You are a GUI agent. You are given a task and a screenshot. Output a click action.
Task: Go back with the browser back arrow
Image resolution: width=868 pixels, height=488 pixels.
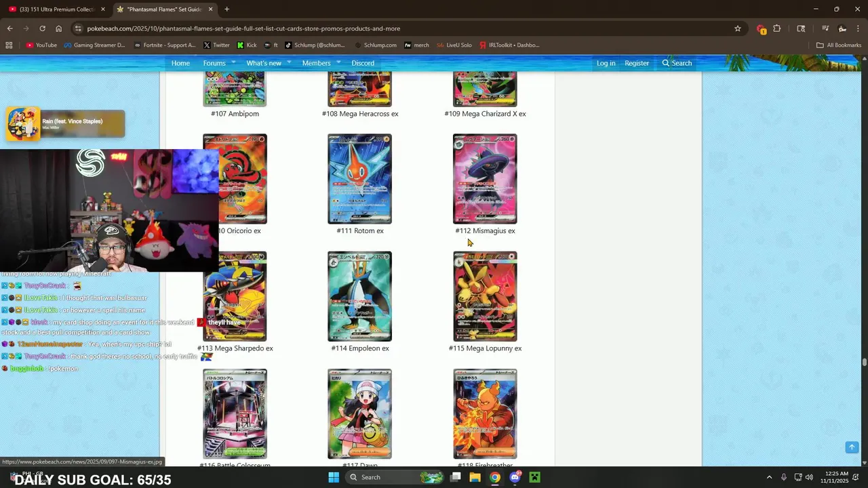tap(9, 28)
